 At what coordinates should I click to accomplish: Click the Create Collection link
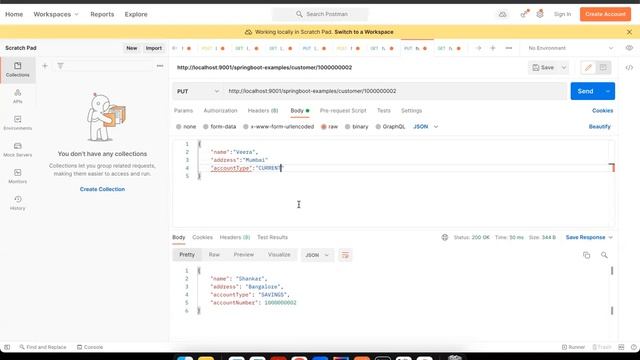point(102,189)
